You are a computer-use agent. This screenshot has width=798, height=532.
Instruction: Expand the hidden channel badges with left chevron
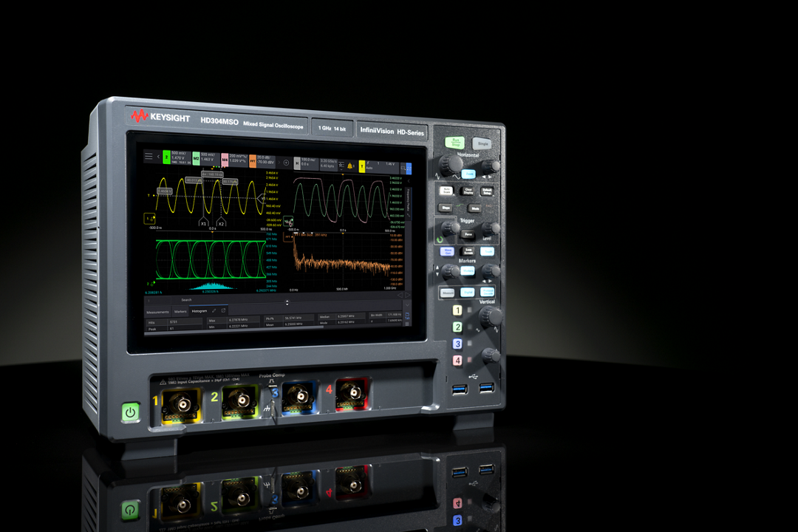point(158,157)
